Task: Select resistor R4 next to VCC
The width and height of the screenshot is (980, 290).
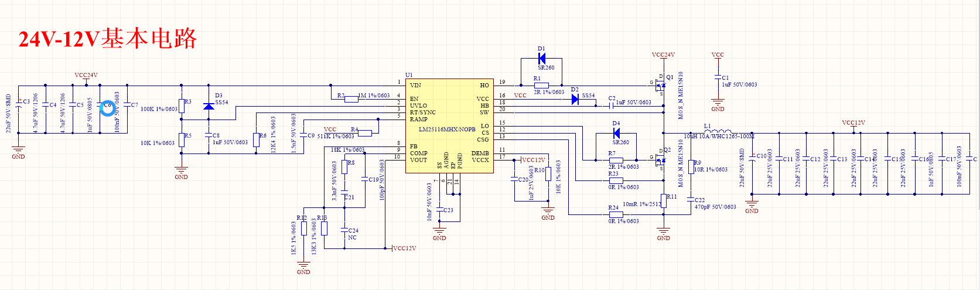Action: (365, 133)
